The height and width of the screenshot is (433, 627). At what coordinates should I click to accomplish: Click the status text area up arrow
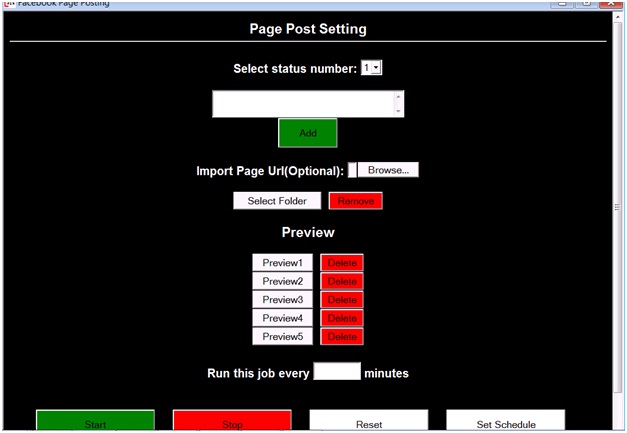pyautogui.click(x=398, y=96)
